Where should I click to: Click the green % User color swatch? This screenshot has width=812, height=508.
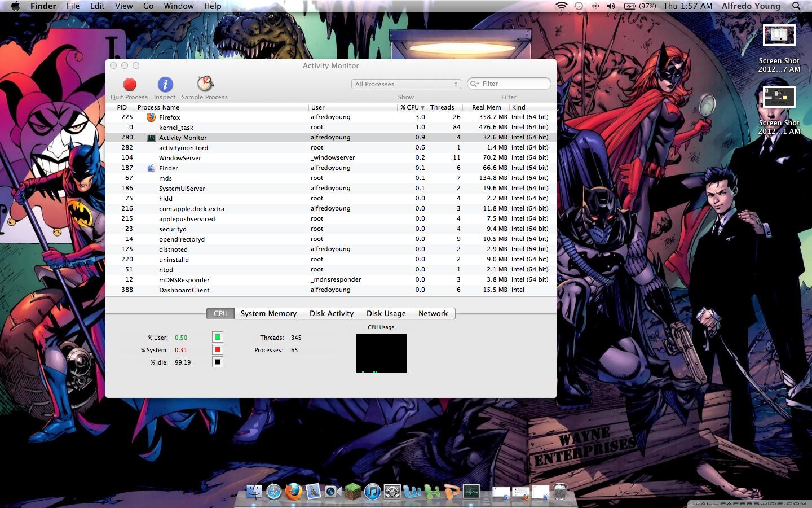pyautogui.click(x=218, y=337)
